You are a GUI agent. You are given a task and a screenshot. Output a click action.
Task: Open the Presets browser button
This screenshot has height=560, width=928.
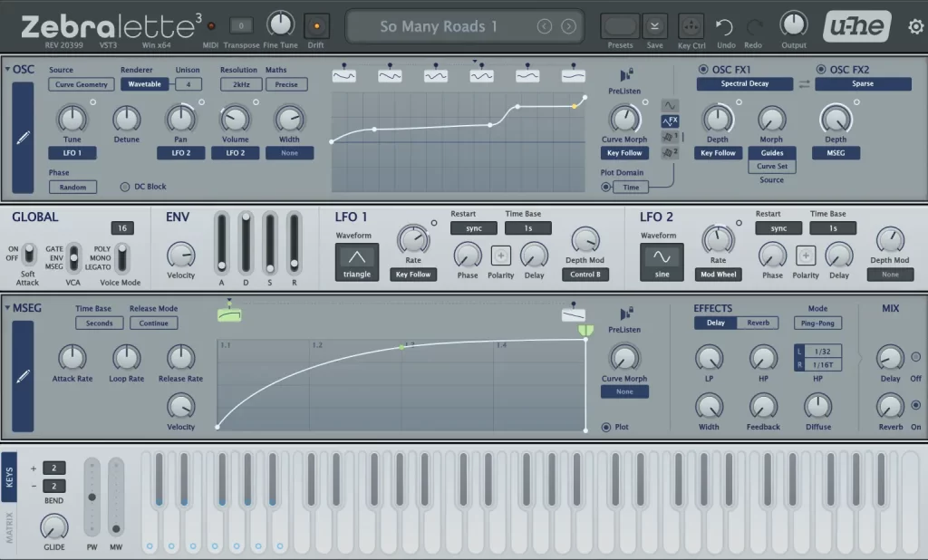click(x=620, y=26)
